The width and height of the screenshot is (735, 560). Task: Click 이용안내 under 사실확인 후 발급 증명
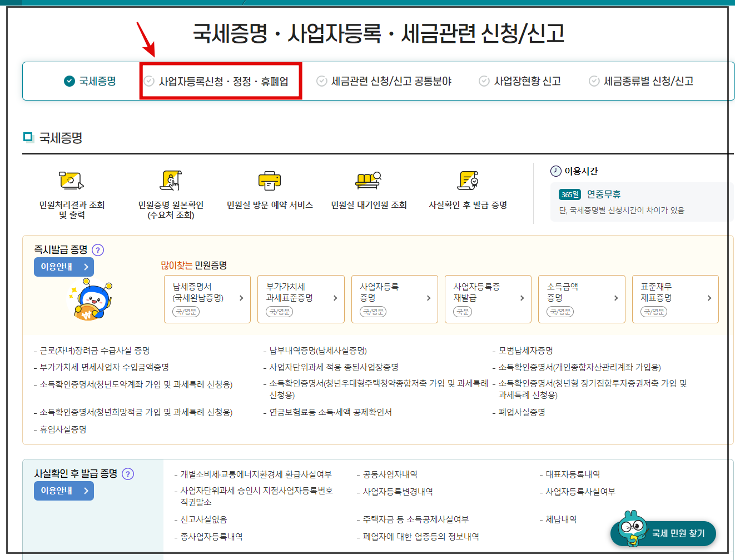63,491
